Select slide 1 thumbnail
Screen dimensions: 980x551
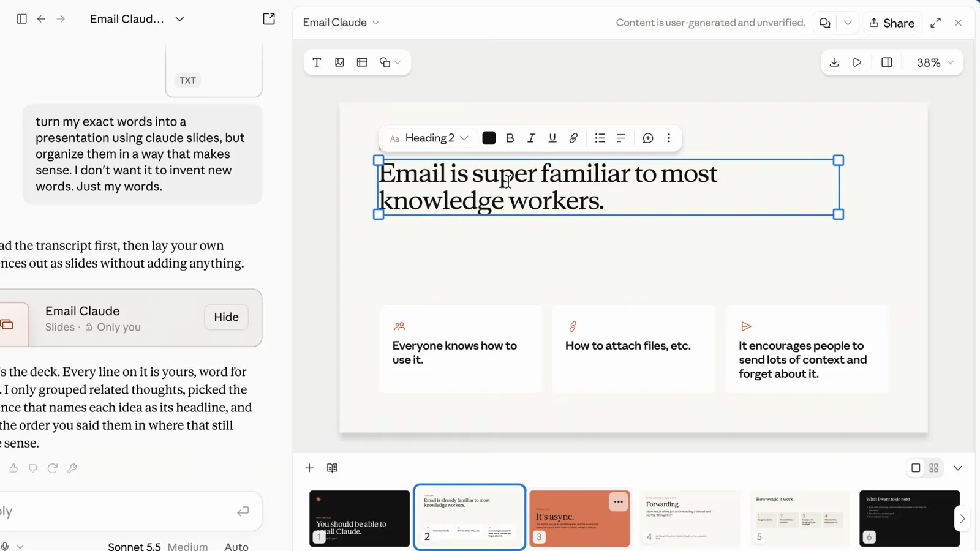360,519
